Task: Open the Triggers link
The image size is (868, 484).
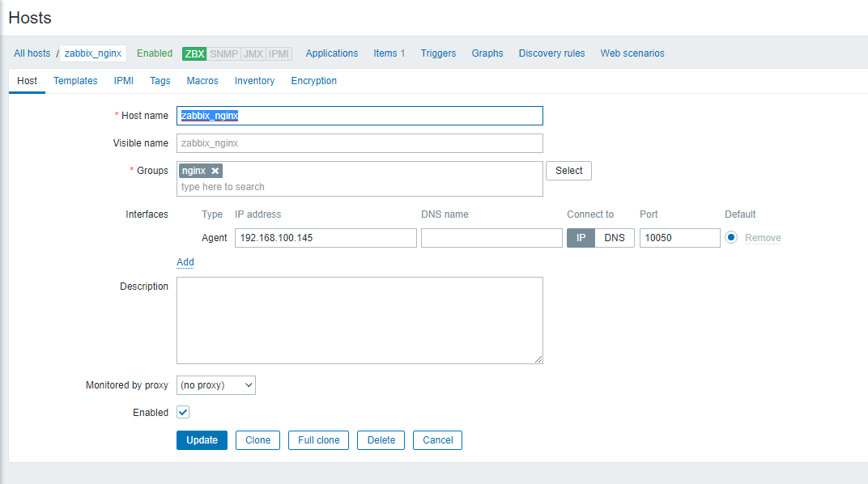Action: [438, 53]
